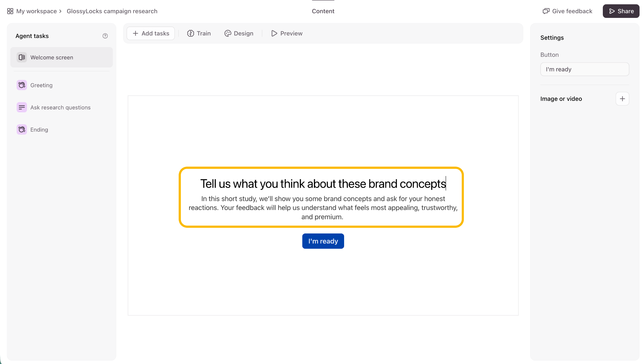Click Ask research questions icon
The height and width of the screenshot is (364, 643).
[x=22, y=107]
